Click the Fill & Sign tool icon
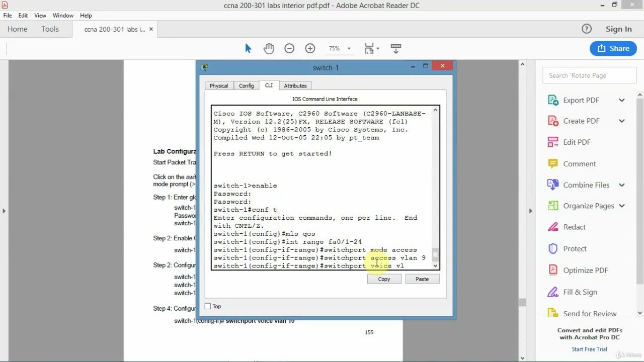 pyautogui.click(x=553, y=292)
